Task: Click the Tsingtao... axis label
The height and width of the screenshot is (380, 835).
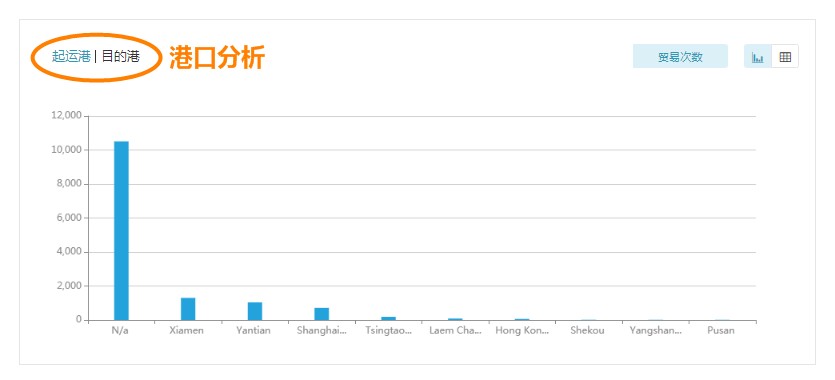Action: point(389,331)
